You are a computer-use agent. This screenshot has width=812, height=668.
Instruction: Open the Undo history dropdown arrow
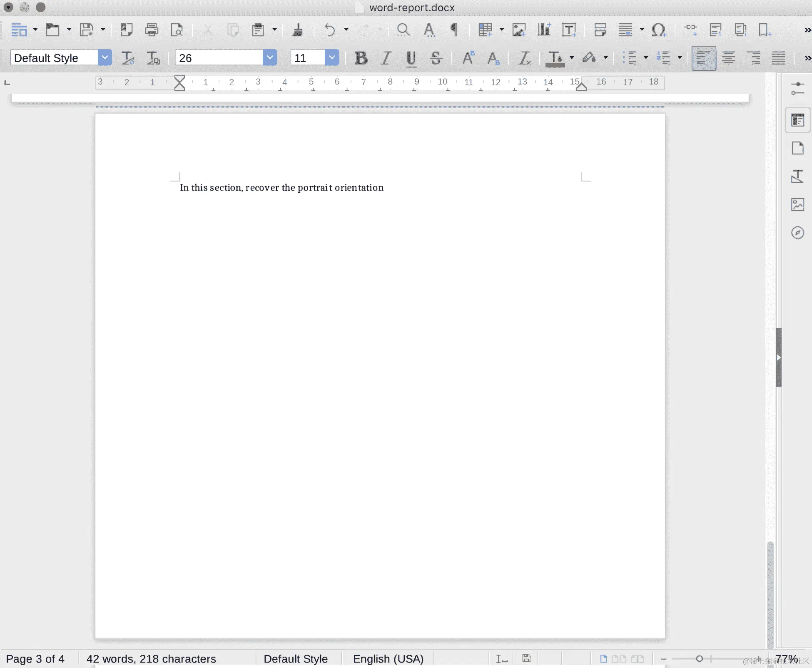(346, 30)
